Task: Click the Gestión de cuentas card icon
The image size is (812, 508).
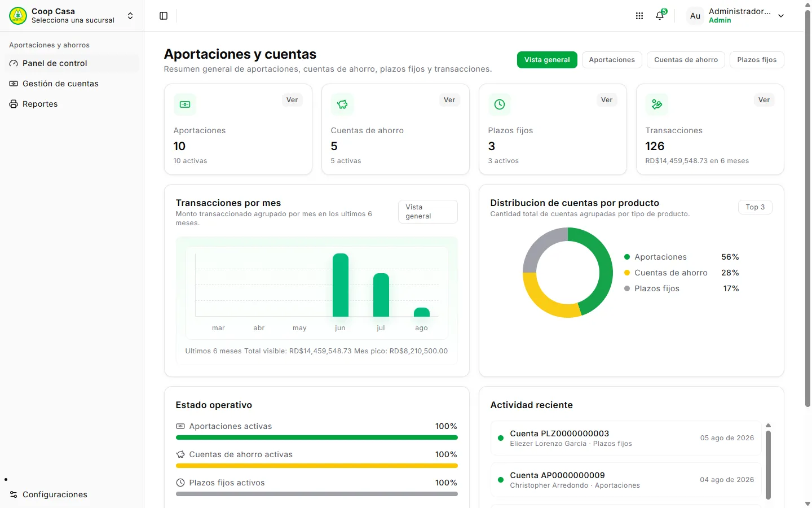Action: click(x=14, y=84)
